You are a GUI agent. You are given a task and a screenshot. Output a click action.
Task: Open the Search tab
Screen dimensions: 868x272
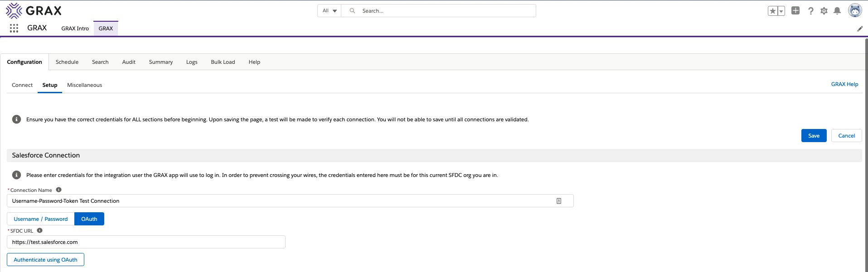tap(100, 62)
